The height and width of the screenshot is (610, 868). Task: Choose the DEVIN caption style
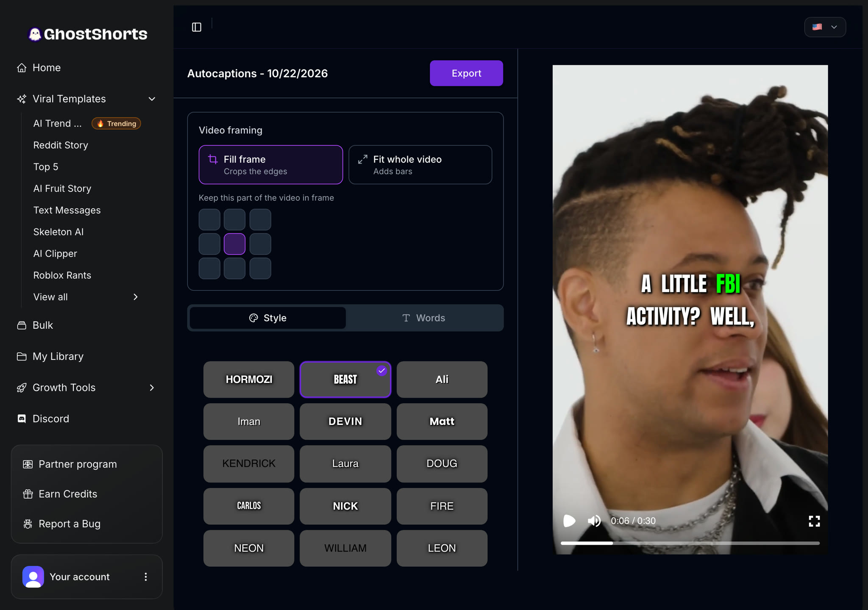[x=345, y=421]
